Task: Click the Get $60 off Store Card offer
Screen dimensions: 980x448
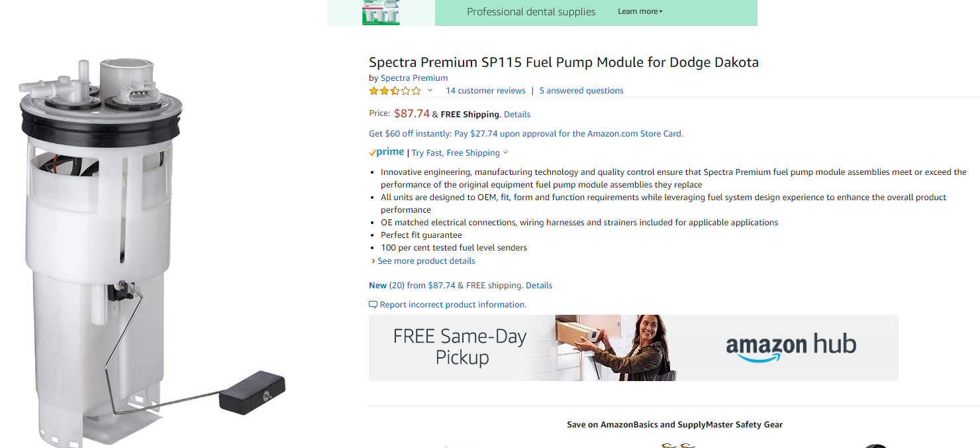Action: (526, 134)
